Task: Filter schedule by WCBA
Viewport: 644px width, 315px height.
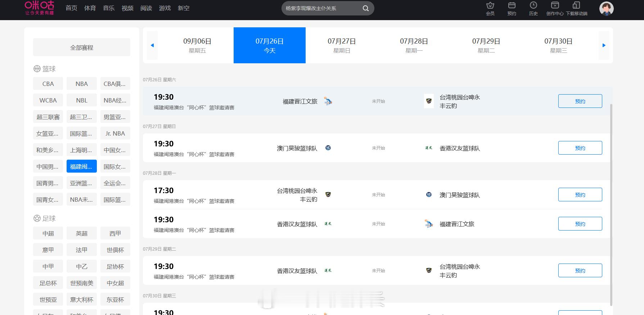Action: pos(48,100)
